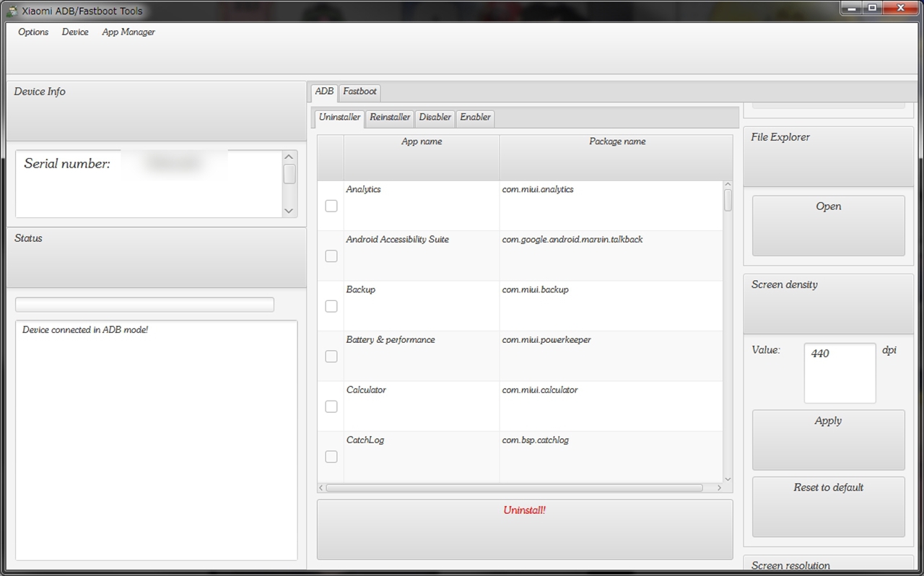Image resolution: width=924 pixels, height=576 pixels.
Task: Click the app list scroll down arrow
Action: pyautogui.click(x=728, y=479)
